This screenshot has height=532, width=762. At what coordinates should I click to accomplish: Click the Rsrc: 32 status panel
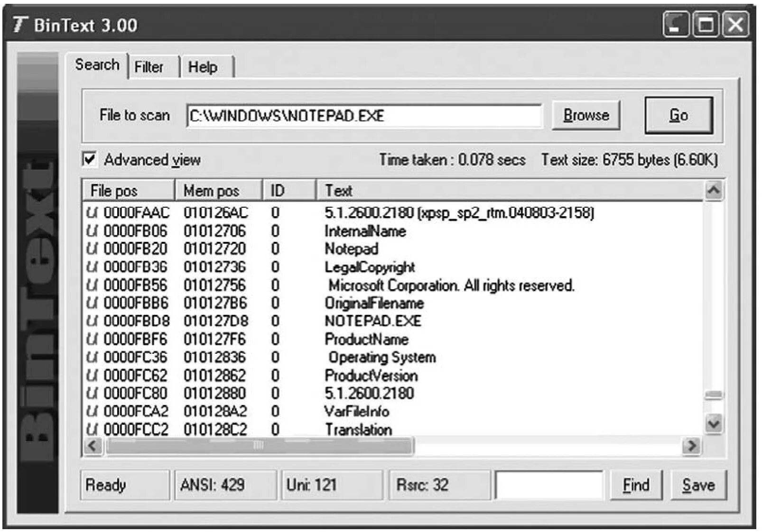[439, 485]
